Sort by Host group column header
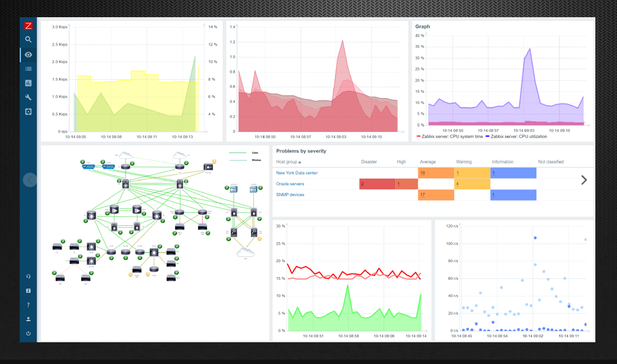 289,162
